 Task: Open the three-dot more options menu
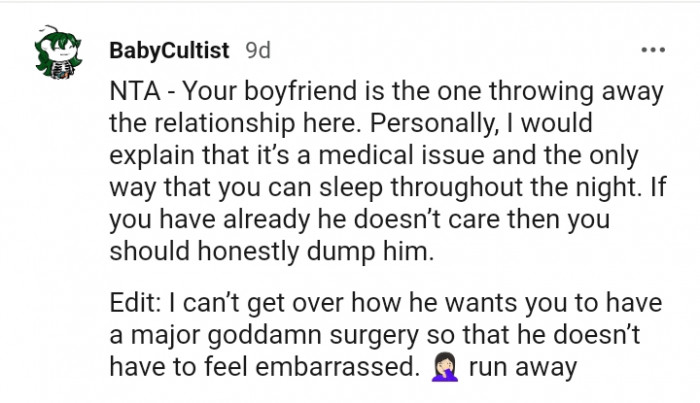pyautogui.click(x=654, y=49)
